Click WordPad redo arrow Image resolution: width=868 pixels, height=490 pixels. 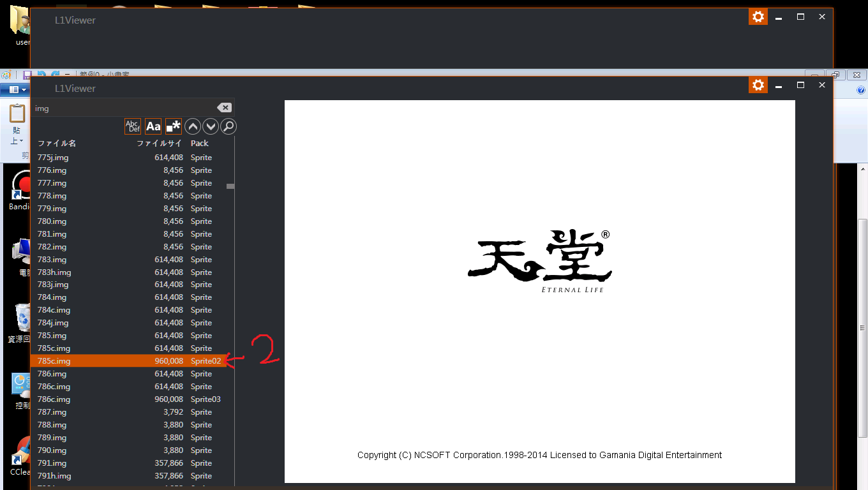(55, 75)
